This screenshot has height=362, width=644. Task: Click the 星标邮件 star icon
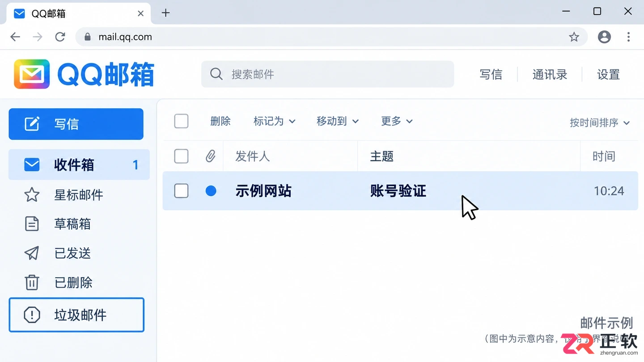pos(32,195)
